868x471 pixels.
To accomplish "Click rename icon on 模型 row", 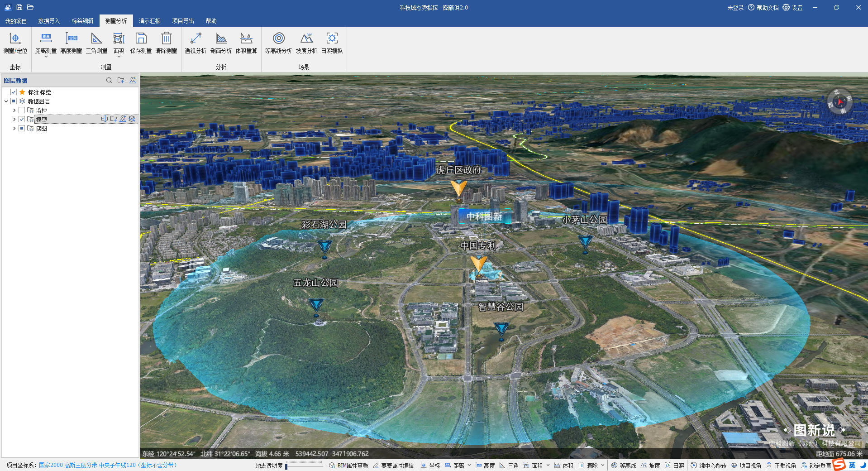I will 105,119.
